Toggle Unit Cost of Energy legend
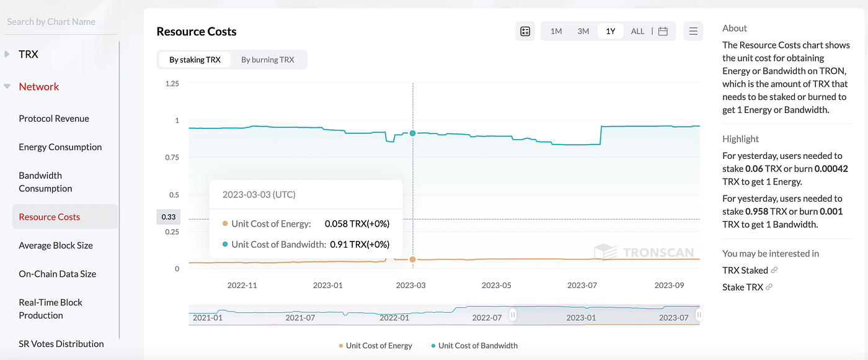 [375, 346]
